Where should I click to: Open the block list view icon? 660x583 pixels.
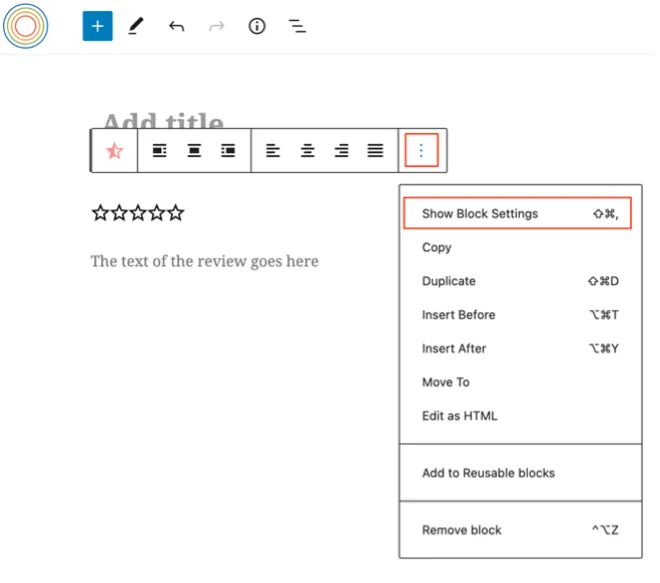[297, 26]
